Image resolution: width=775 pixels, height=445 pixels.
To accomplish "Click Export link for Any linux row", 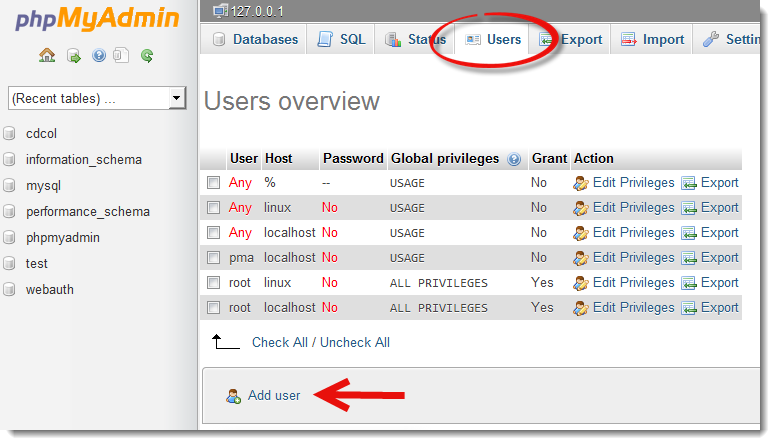I will tap(719, 207).
